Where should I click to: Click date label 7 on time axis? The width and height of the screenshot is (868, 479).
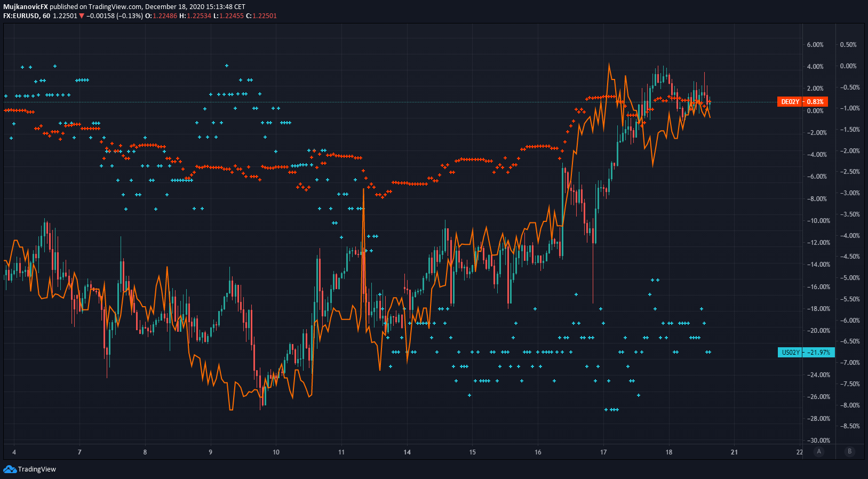(x=79, y=452)
